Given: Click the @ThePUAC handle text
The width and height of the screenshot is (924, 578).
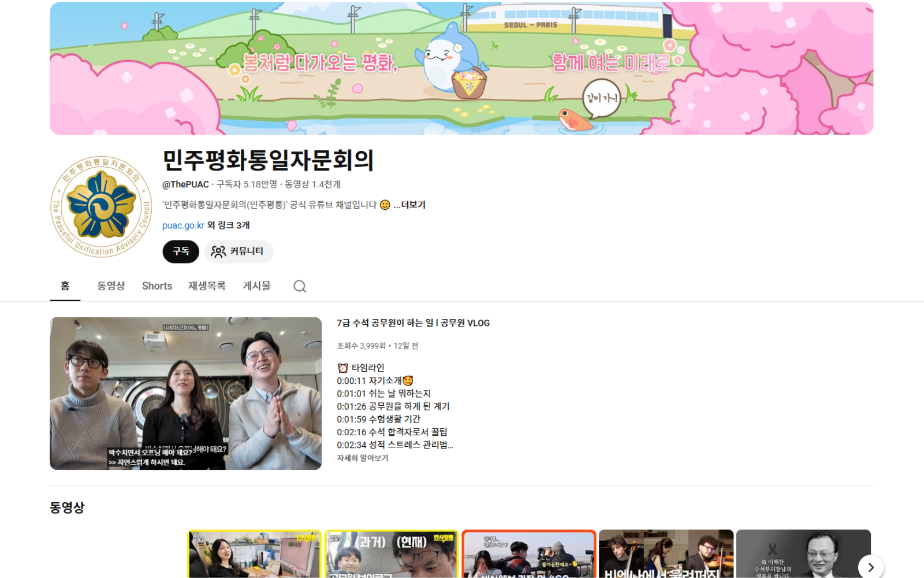Looking at the screenshot, I should pos(185,184).
